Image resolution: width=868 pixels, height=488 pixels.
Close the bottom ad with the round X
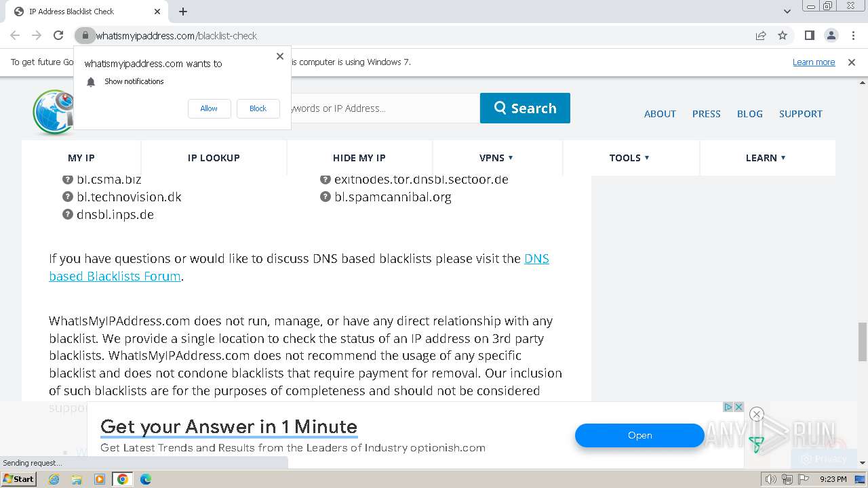[x=757, y=414]
